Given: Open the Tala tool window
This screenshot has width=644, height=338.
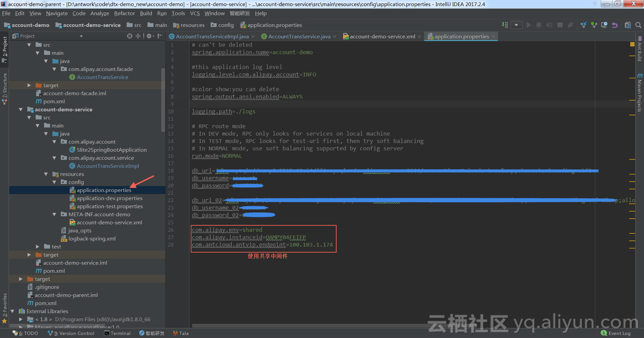Looking at the screenshot, I should pyautogui.click(x=181, y=333).
